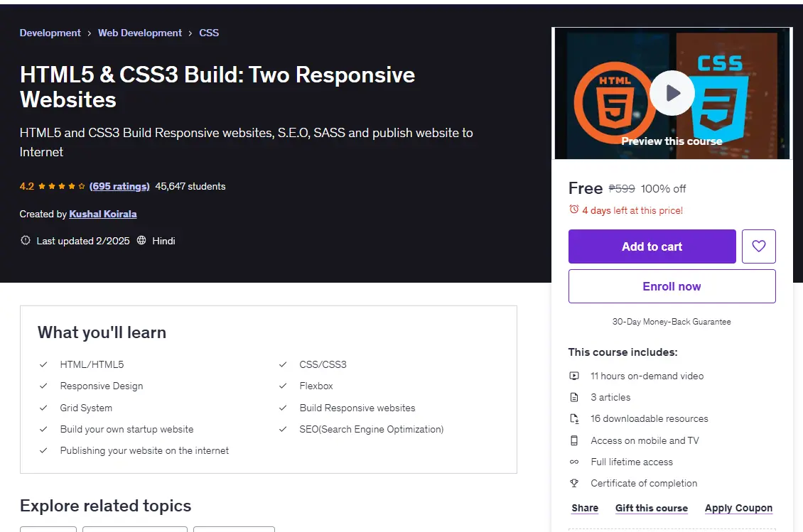Click the Last updated 2/2025 text
803x532 pixels.
tap(83, 241)
